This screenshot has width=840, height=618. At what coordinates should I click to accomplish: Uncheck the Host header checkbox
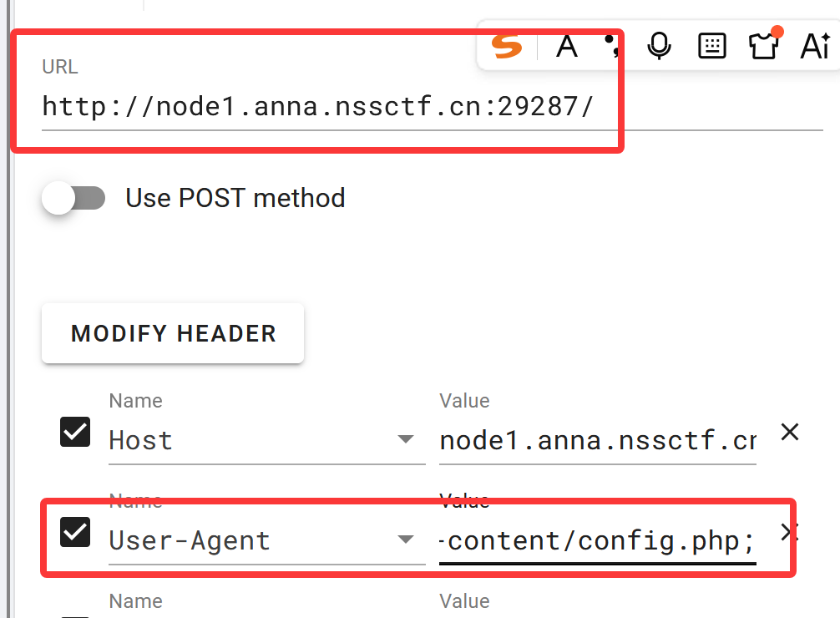76,432
